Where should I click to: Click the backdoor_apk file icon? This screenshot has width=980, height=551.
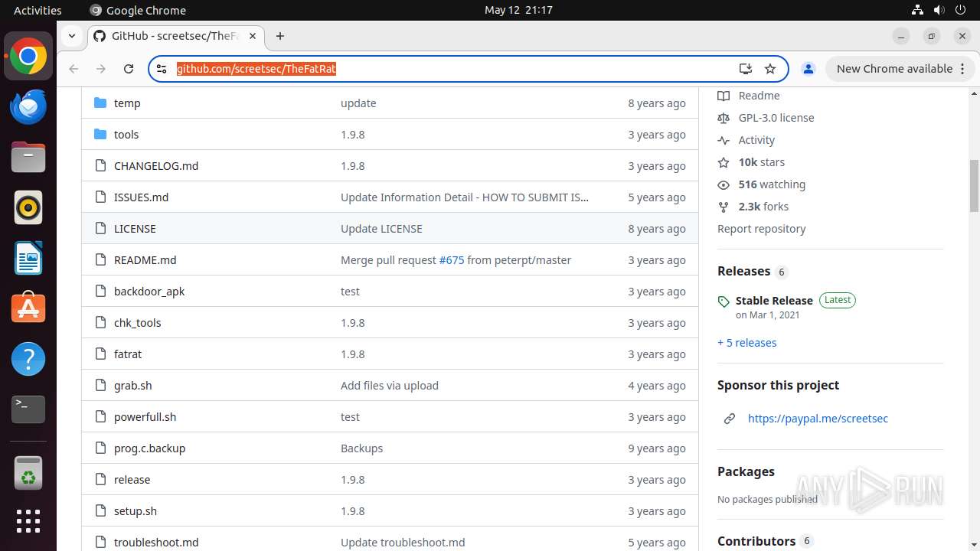pos(100,291)
